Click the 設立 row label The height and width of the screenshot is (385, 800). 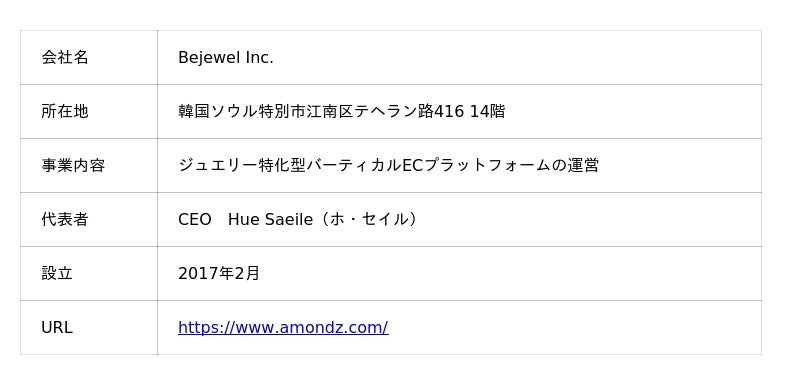tap(57, 273)
